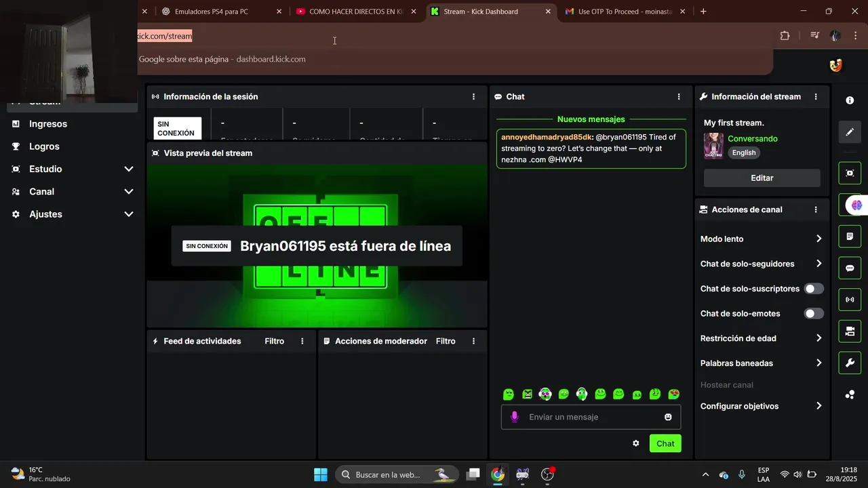Open Filtro in Feed de actividades
This screenshot has height=488, width=868.
click(275, 341)
